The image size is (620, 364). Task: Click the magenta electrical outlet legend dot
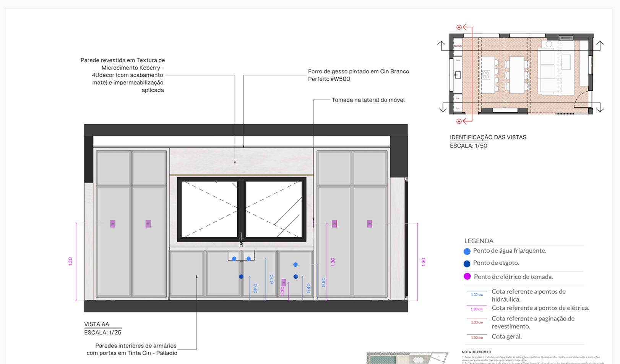tap(467, 277)
